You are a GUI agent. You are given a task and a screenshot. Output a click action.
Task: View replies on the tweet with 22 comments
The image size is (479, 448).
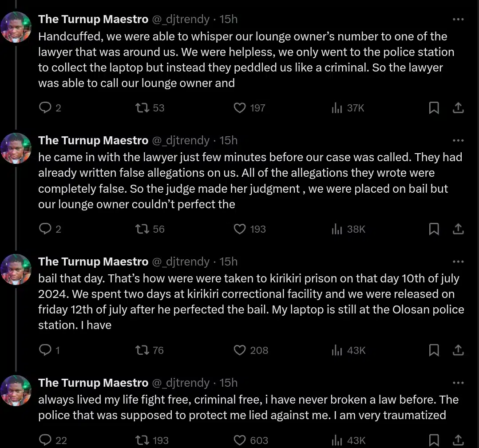tap(46, 440)
